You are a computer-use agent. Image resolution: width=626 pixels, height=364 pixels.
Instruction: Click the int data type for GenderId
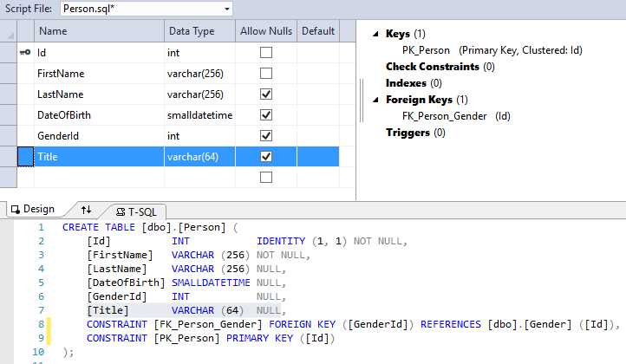199,135
